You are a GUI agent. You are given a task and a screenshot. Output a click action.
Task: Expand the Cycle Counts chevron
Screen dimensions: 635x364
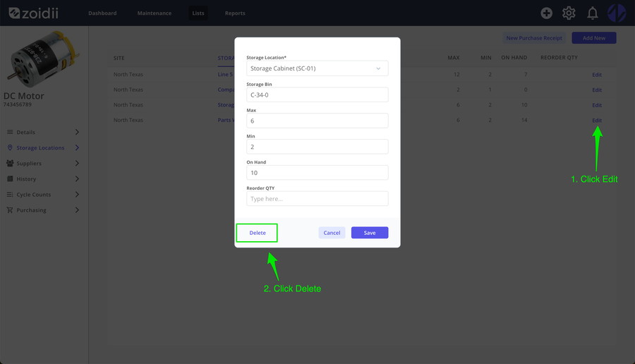point(77,195)
